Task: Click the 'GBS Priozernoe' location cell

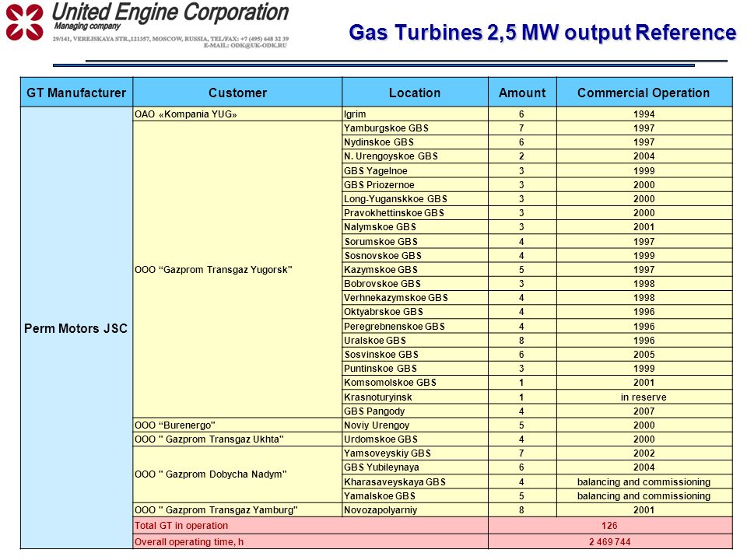Action: point(415,185)
